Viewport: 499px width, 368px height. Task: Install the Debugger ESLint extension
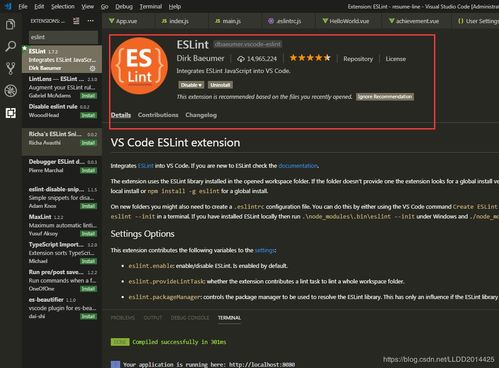point(88,171)
